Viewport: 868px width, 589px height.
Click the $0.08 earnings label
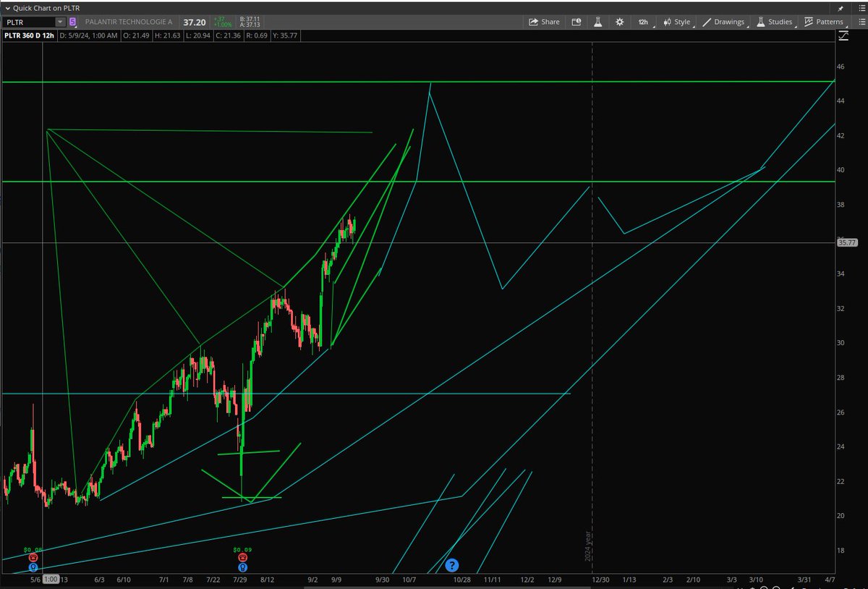pos(33,550)
